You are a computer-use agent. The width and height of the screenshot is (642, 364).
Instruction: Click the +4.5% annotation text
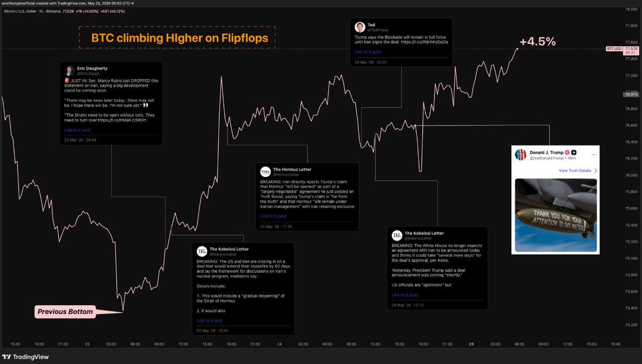click(x=538, y=41)
